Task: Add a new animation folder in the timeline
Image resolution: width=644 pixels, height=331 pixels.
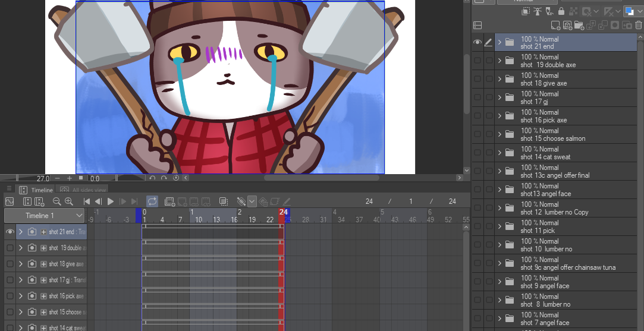Action: 169,201
